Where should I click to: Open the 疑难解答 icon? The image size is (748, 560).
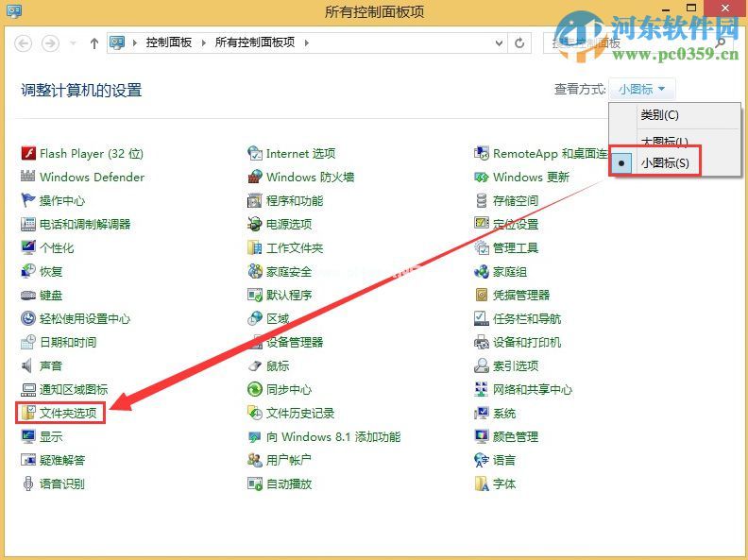click(x=28, y=460)
